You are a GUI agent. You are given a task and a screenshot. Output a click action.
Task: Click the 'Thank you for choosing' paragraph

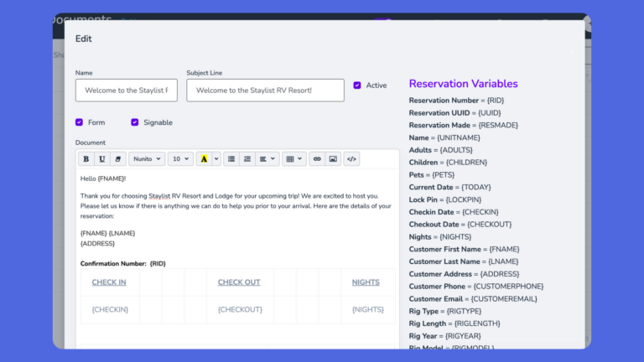[x=236, y=206]
